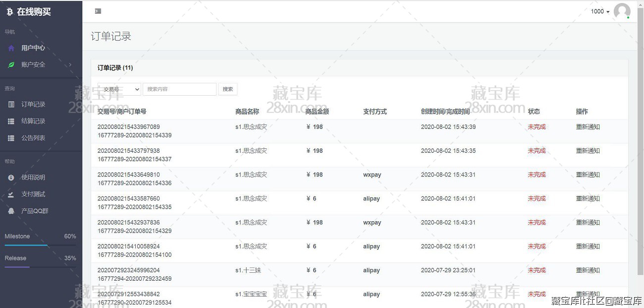Click 重新通知 for order 2020080215433649810
This screenshot has width=644, height=308.
(588, 175)
